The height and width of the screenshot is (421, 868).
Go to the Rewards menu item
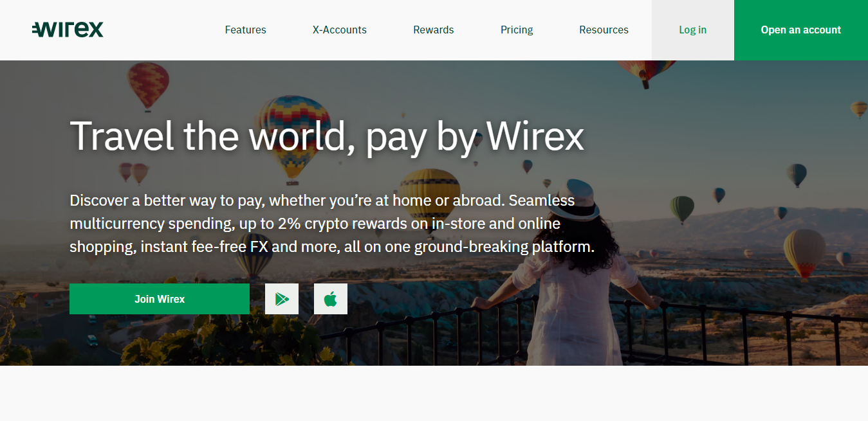(434, 30)
